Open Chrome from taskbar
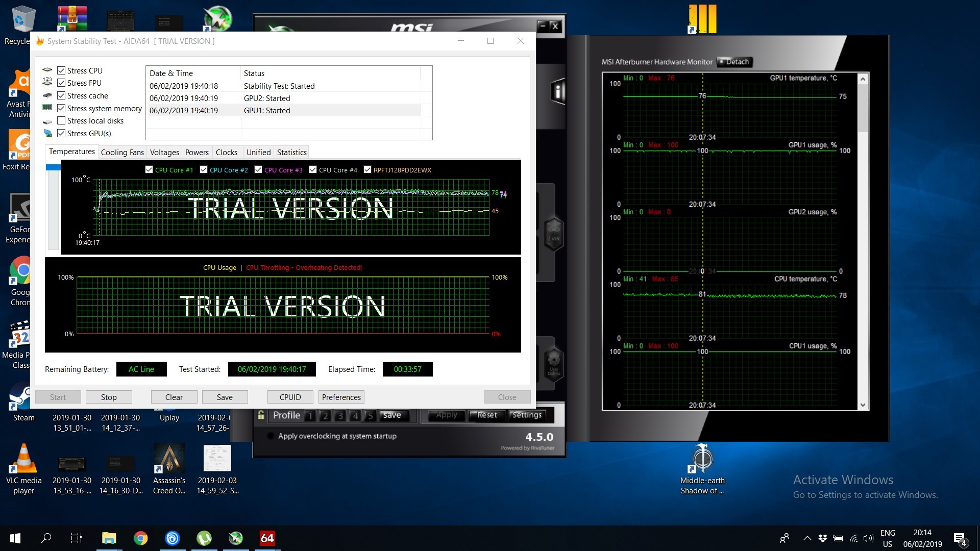The width and height of the screenshot is (980, 551). point(140,538)
